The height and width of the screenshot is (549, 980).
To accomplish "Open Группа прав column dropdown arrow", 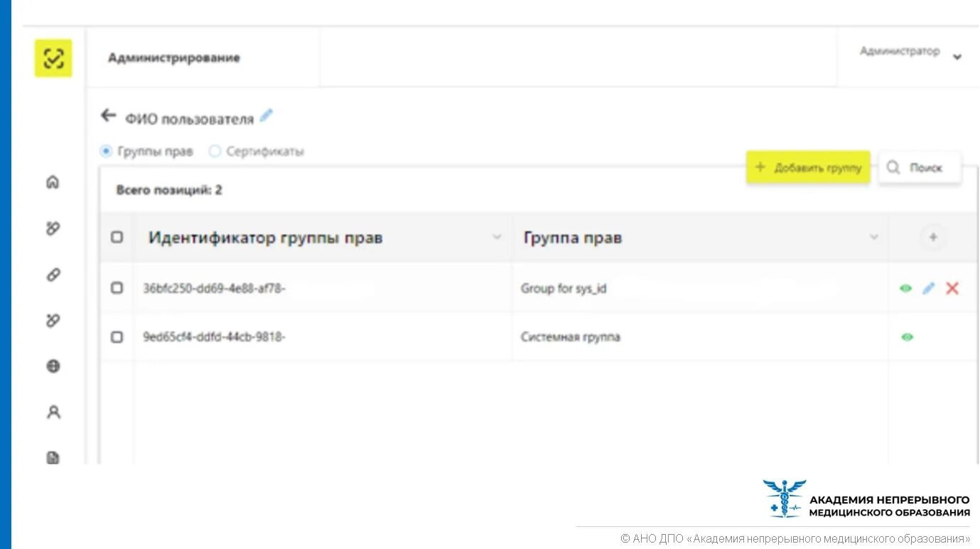I will click(x=874, y=237).
